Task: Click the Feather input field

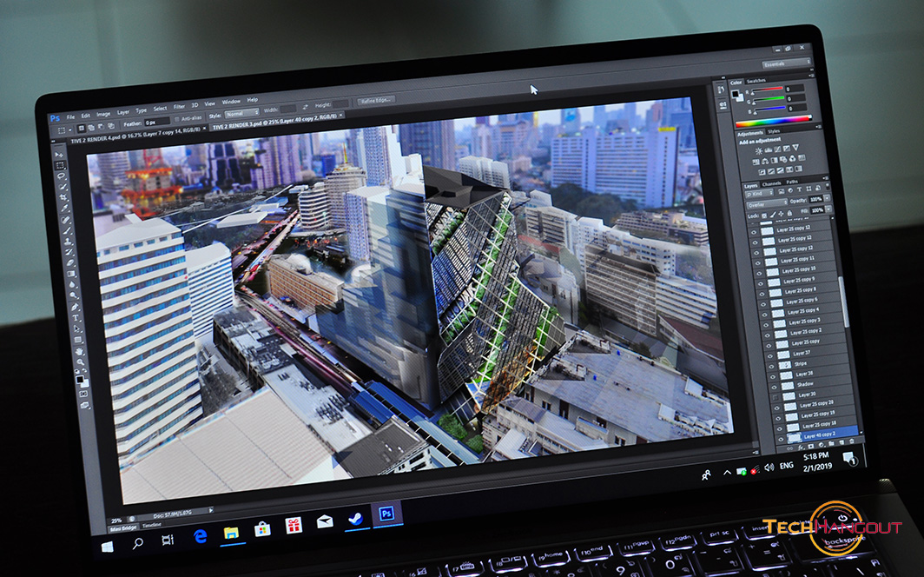Action: [x=156, y=122]
